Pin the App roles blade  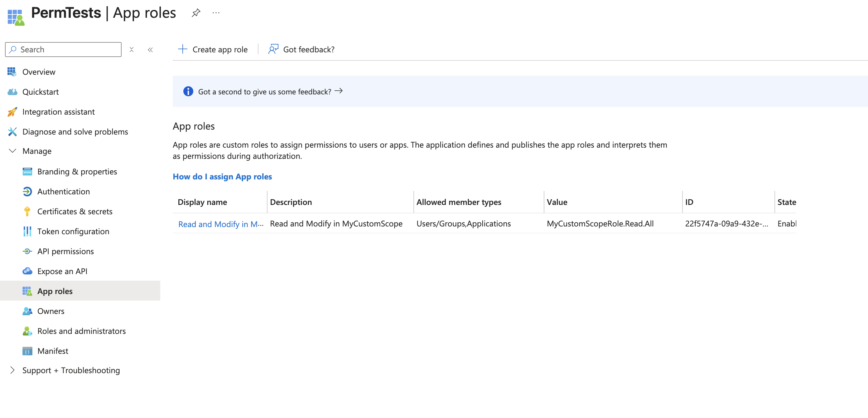pos(196,12)
